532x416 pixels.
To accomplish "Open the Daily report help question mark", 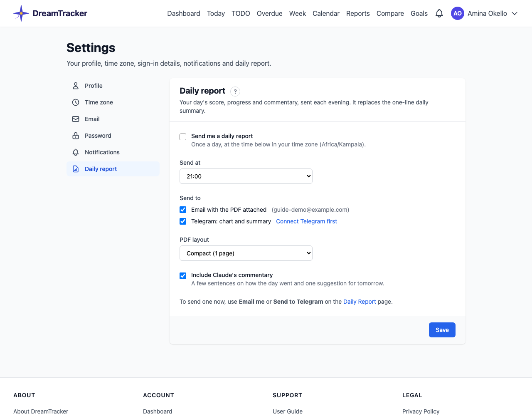I will coord(235,92).
